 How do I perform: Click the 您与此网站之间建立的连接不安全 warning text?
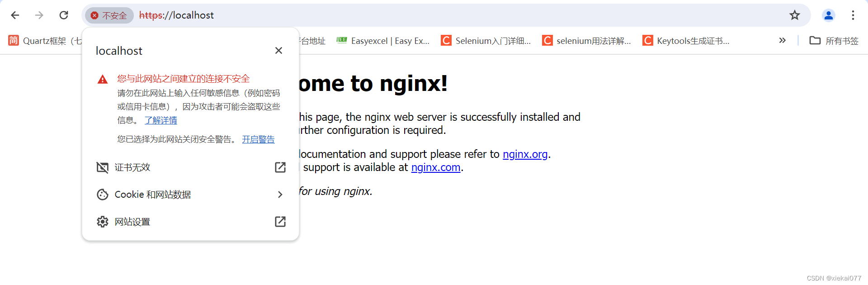click(184, 79)
